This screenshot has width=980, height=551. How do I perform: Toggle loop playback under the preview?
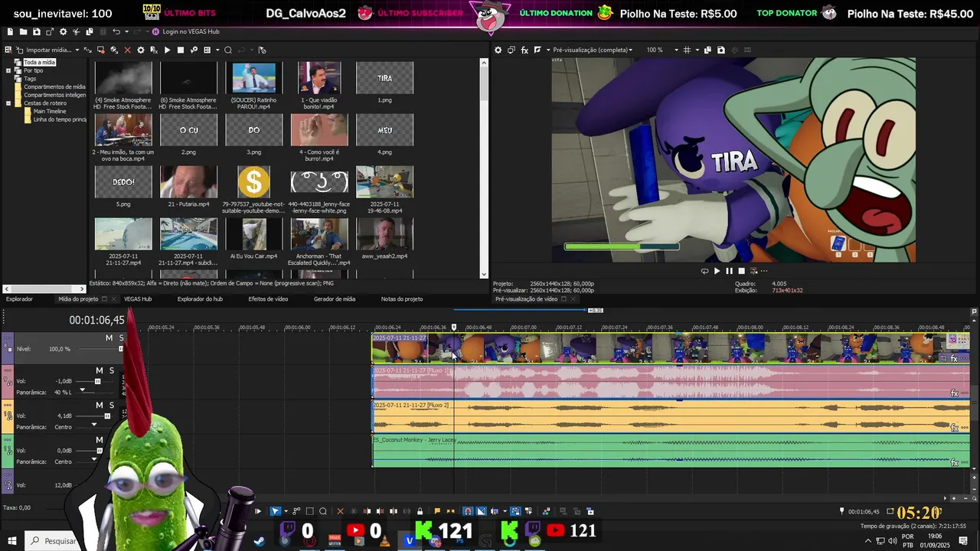(x=705, y=271)
